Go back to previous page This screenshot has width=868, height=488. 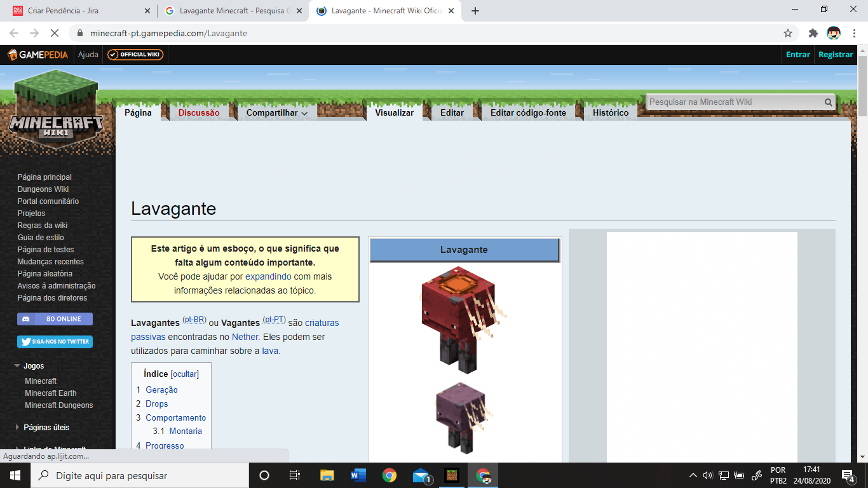[14, 33]
